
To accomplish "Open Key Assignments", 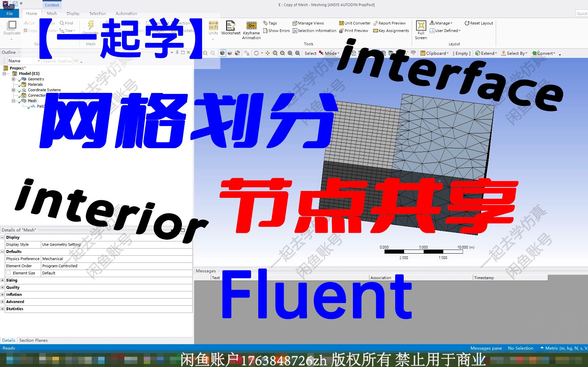I will [x=391, y=31].
